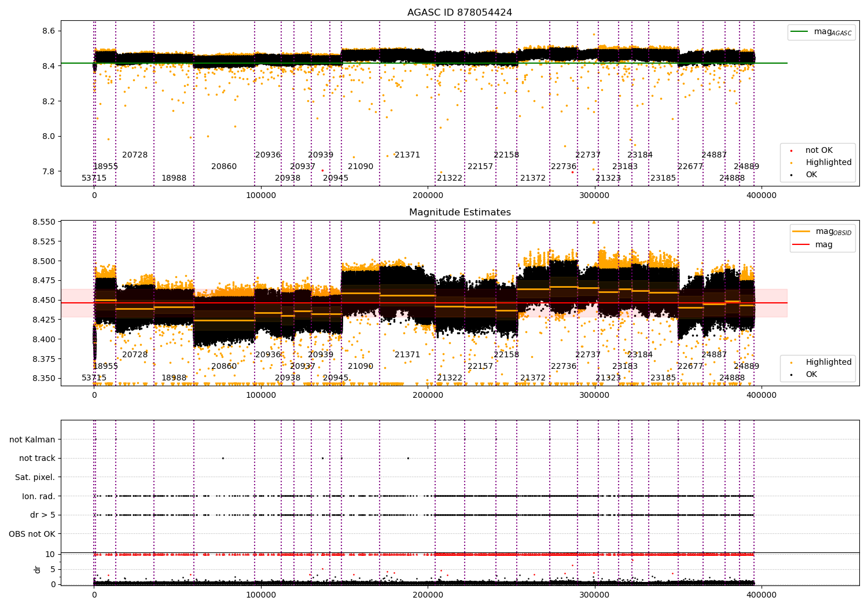Click 'Highlighted' in the Magnitude Estimates legend
Image resolution: width=868 pixels, height=608 pixels.
click(x=821, y=362)
